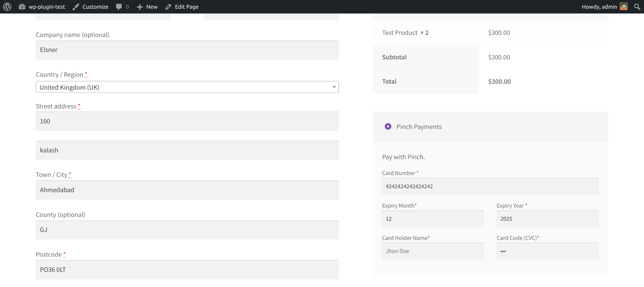Click the plus icon beside New
Image resolution: width=644 pixels, height=287 pixels.
coord(140,7)
